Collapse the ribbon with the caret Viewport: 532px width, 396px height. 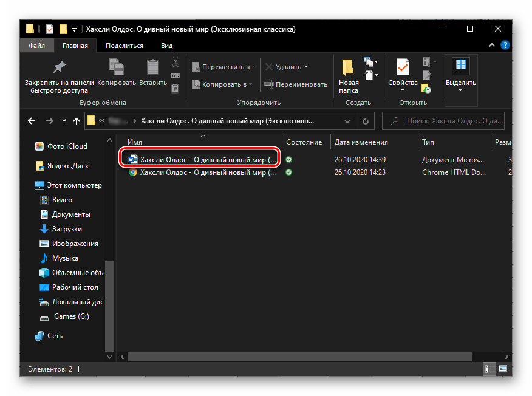(492, 45)
